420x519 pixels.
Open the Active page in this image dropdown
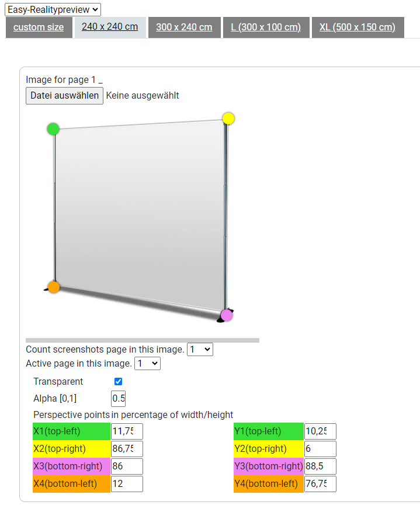[x=147, y=364]
